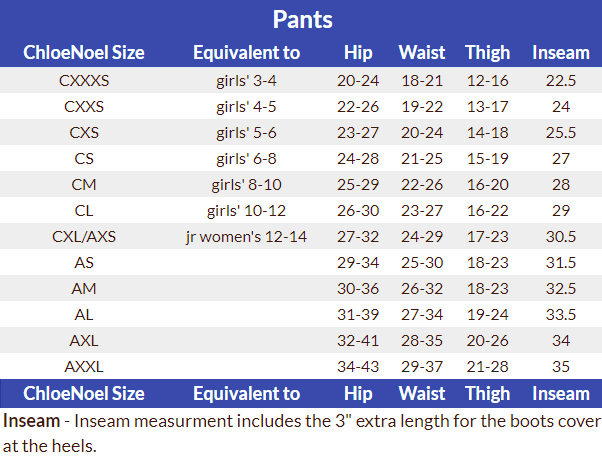Click the jr women's 12-14 cell
Viewport: 602px width, 472px height.
[246, 237]
